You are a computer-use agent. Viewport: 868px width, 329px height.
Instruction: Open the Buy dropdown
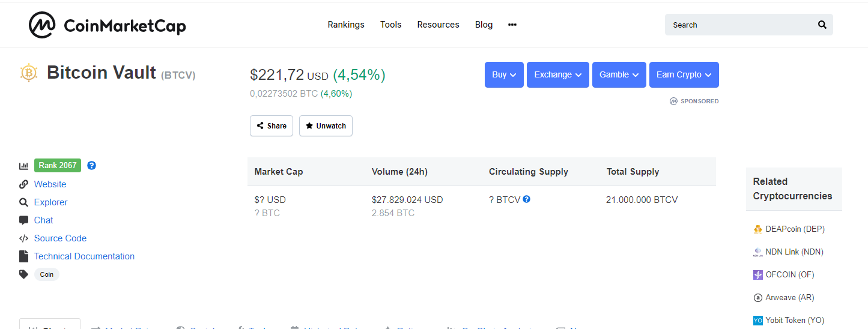504,74
